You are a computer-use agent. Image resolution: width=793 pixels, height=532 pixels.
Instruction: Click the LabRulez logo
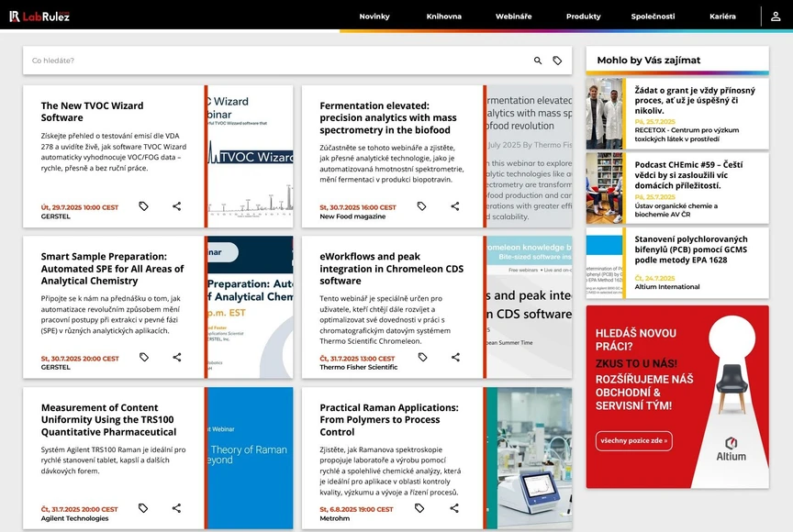[40, 16]
